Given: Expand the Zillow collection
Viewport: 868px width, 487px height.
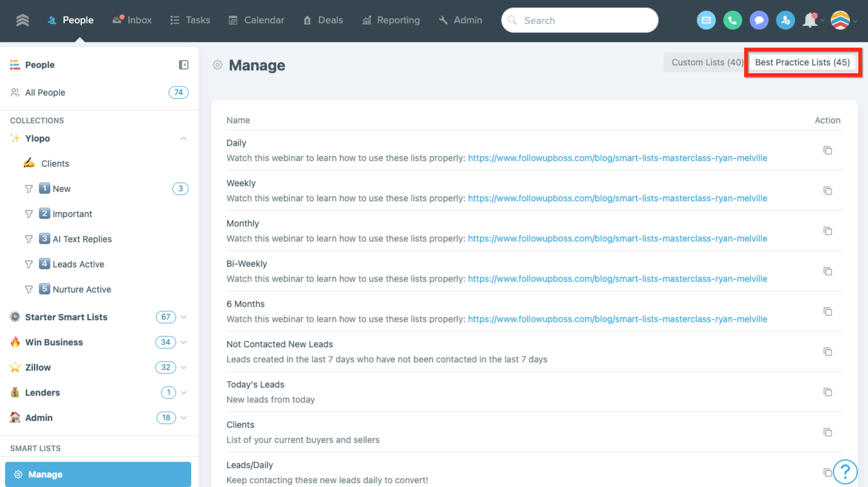Looking at the screenshot, I should pos(184,367).
